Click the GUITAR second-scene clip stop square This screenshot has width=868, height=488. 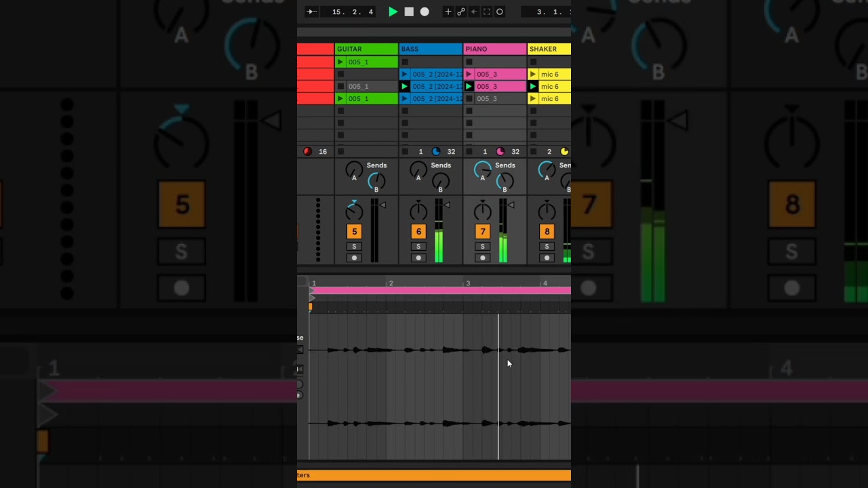[340, 74]
